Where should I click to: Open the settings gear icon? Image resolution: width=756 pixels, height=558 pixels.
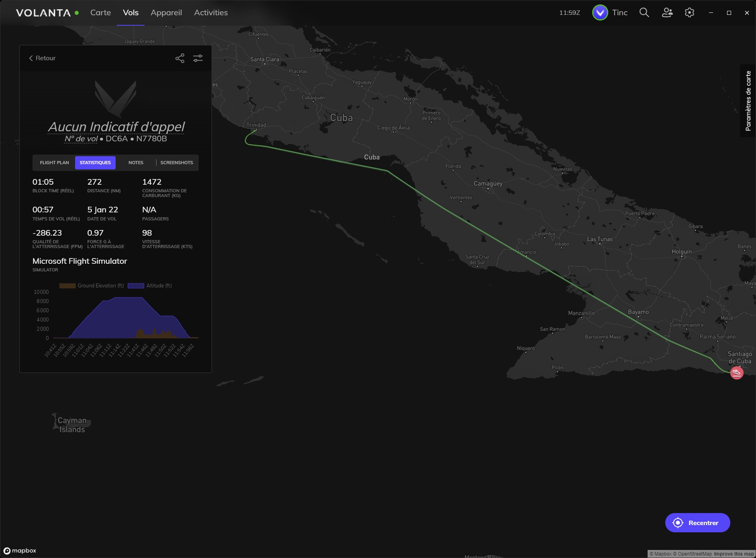tap(689, 12)
